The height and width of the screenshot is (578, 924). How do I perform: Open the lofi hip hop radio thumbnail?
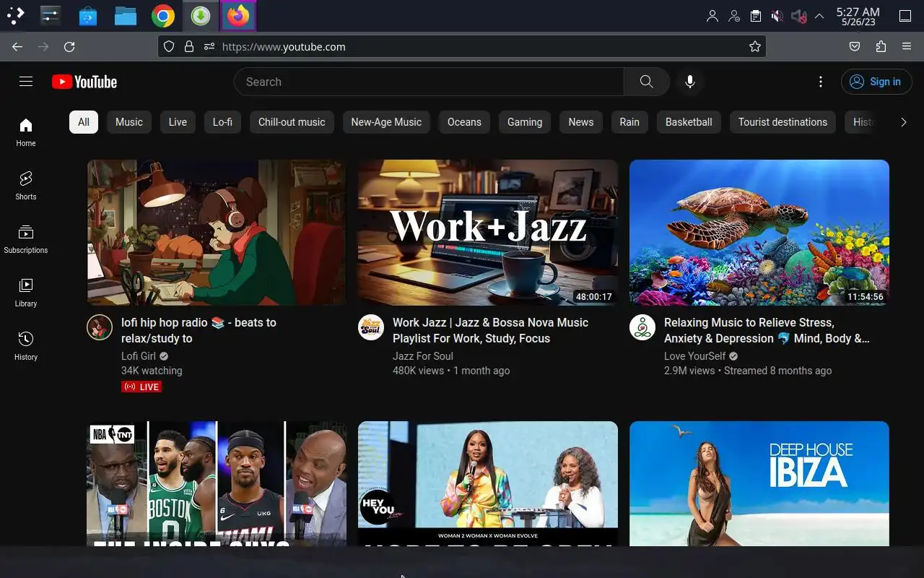[217, 233]
